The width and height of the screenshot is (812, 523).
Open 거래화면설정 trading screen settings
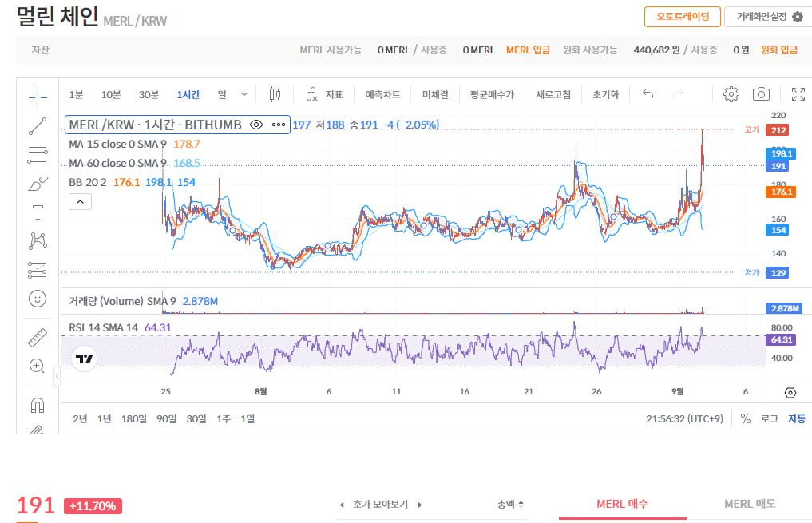tap(770, 17)
